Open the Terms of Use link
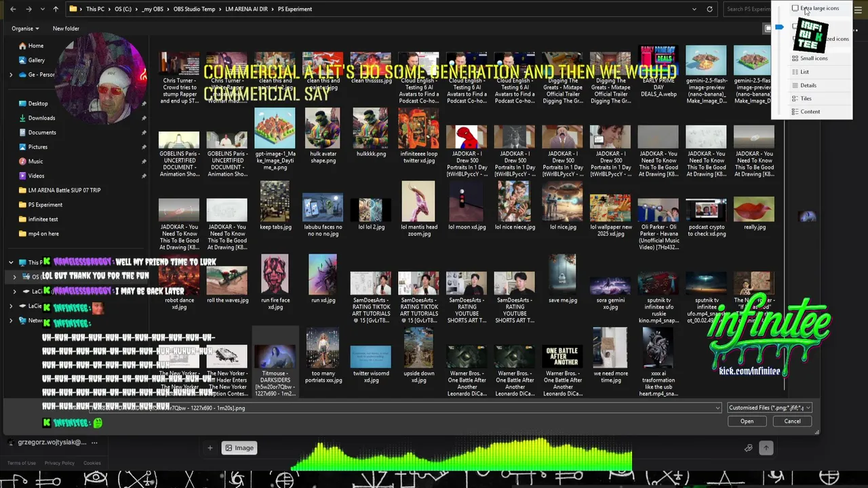This screenshot has width=868, height=488. point(22,463)
